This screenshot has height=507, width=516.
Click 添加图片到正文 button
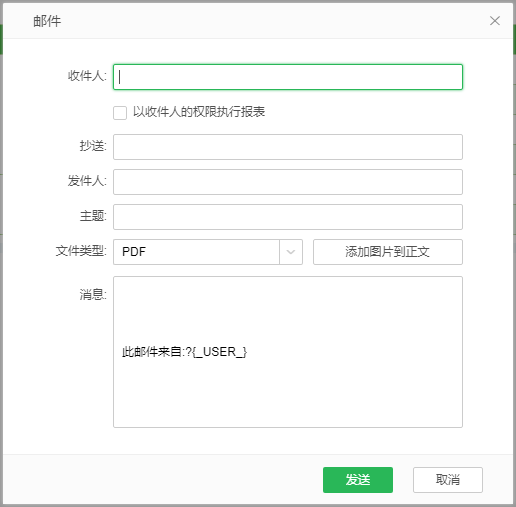click(388, 252)
